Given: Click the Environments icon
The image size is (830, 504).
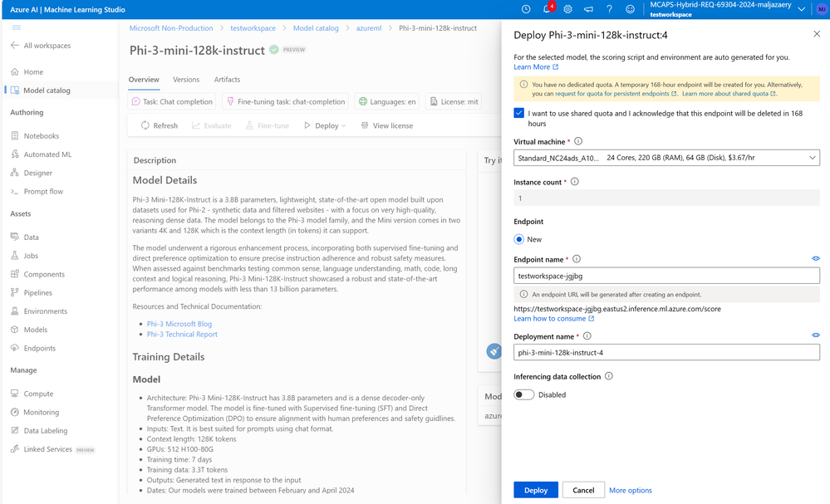Looking at the screenshot, I should 15,311.
